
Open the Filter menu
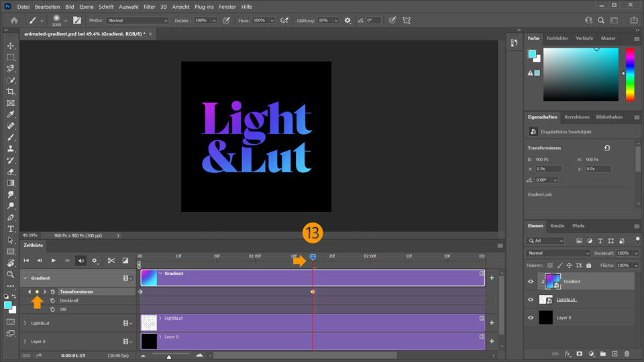click(x=148, y=6)
